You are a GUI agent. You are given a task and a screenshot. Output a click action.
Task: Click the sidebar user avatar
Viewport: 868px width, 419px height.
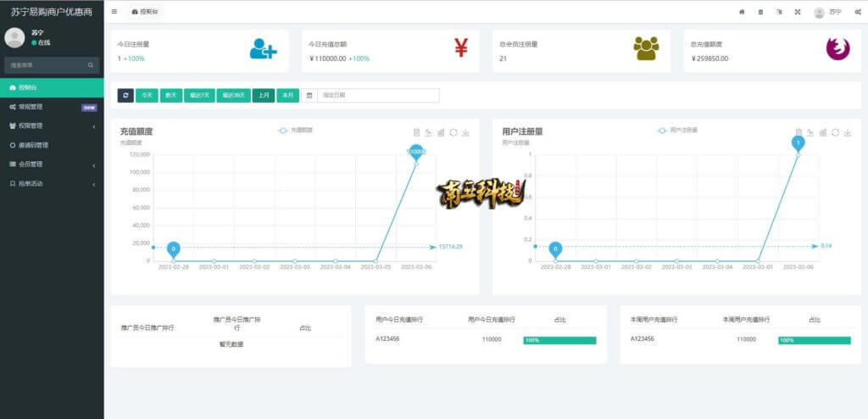(14, 37)
